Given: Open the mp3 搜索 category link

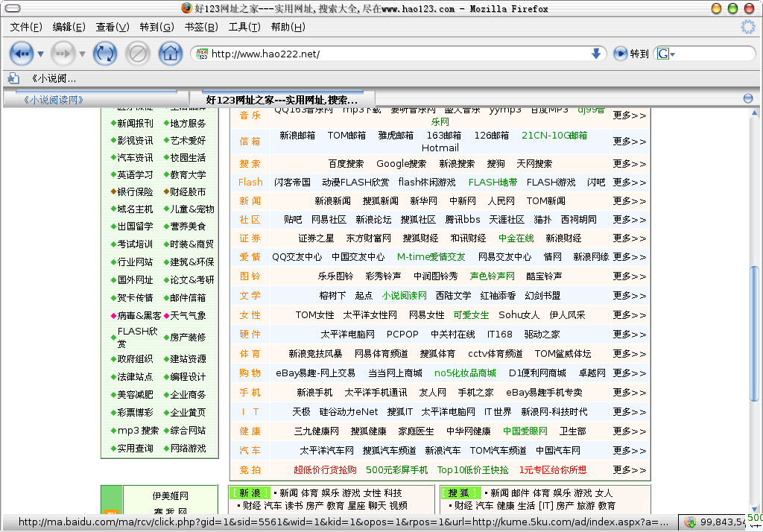Looking at the screenshot, I should coord(138,430).
